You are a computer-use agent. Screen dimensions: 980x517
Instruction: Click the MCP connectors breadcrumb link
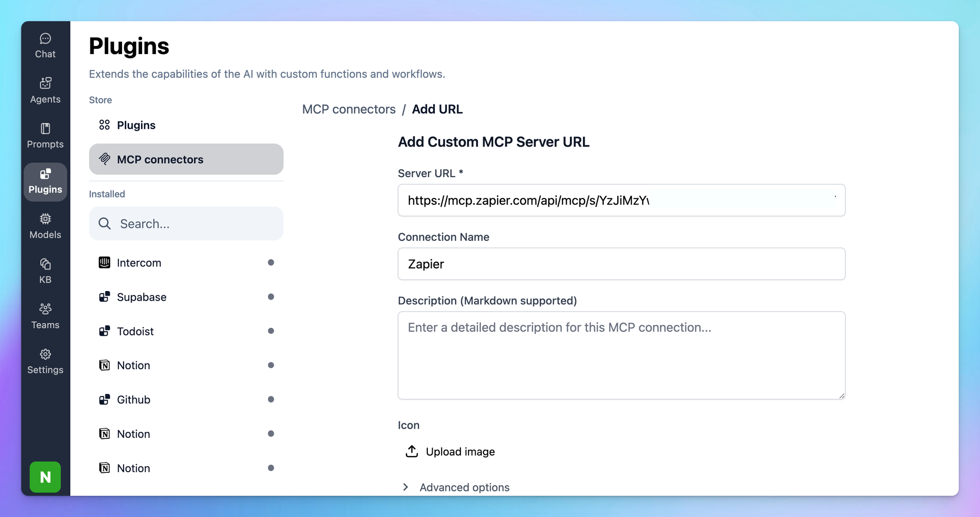(349, 109)
